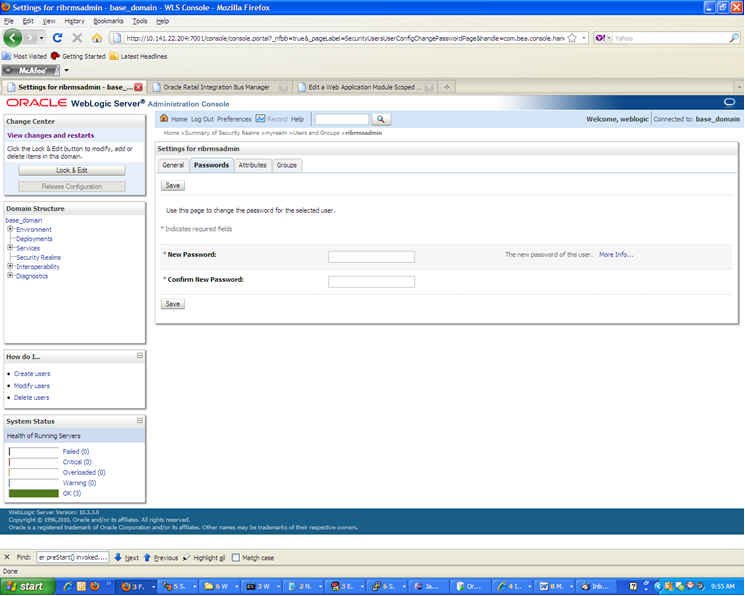
Task: Click the McAfee toolbar logo
Action: [31, 70]
